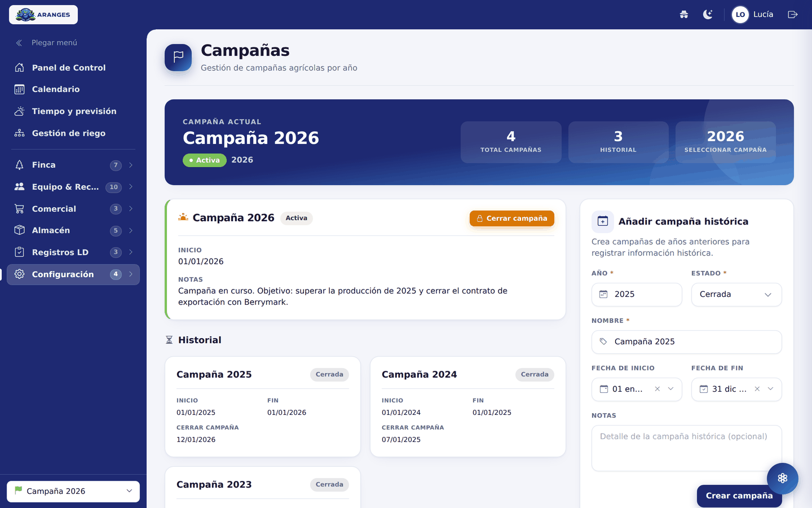
Task: Click the logout icon
Action: click(793, 15)
